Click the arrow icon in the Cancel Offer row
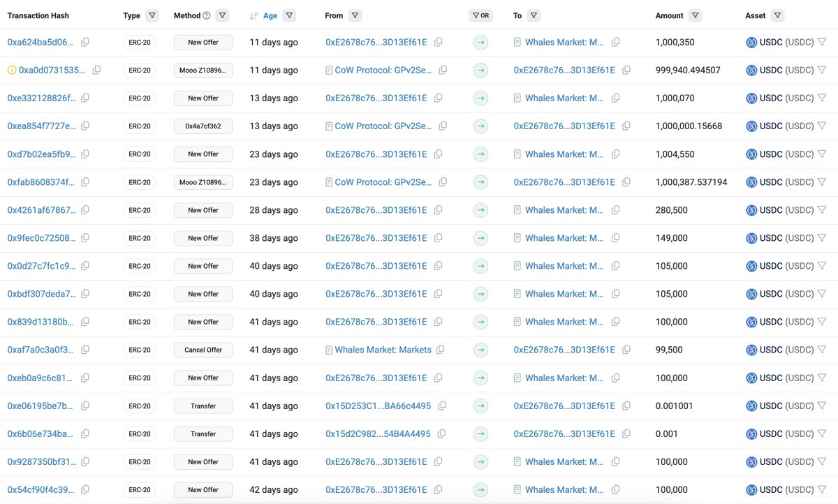 (x=480, y=350)
